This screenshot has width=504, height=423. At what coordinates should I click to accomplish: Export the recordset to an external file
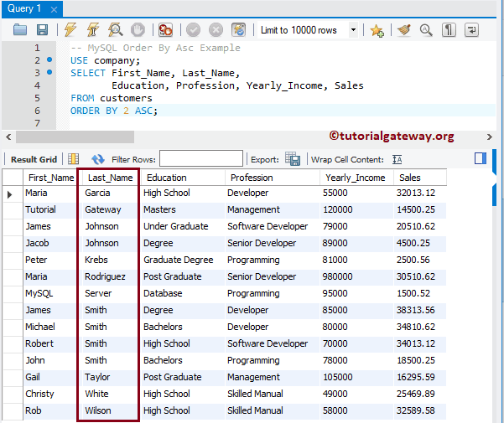pos(293,159)
